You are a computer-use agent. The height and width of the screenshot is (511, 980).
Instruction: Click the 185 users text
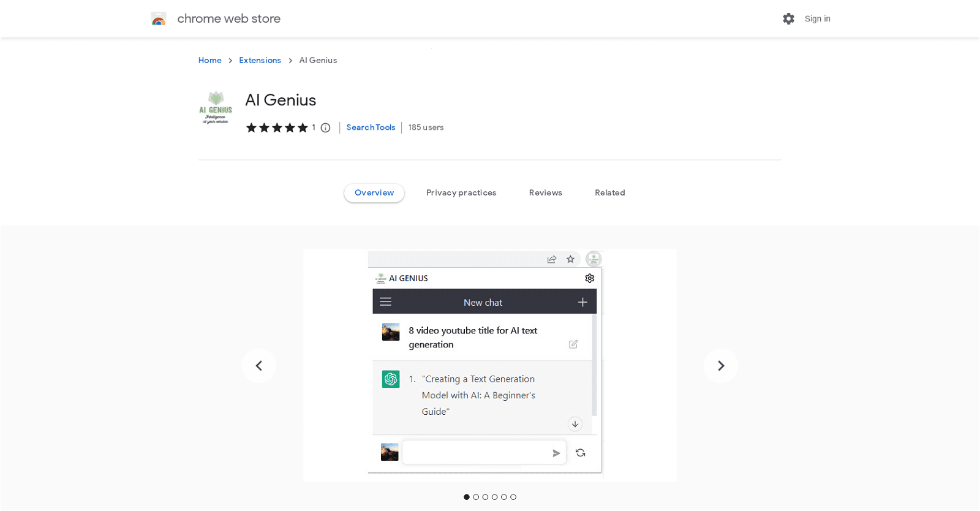point(426,127)
